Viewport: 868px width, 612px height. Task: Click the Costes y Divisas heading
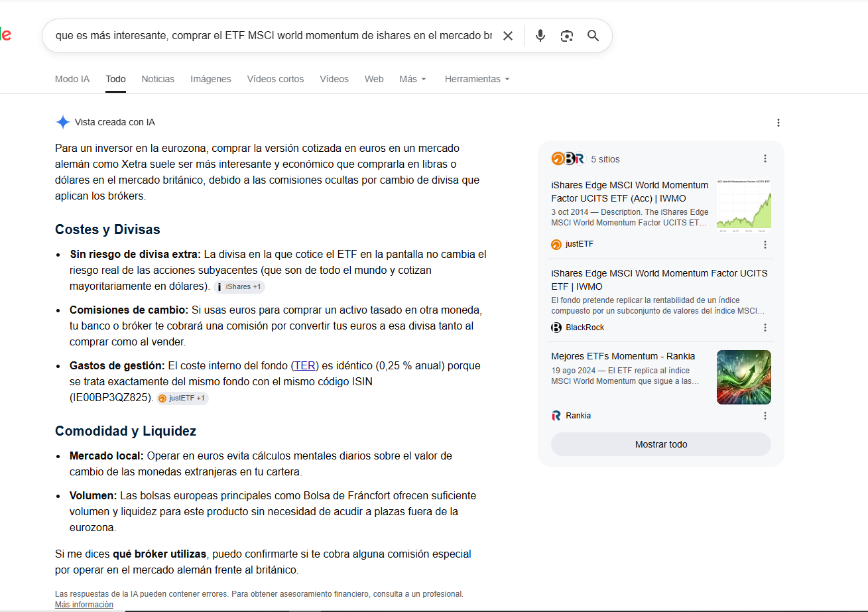107,229
